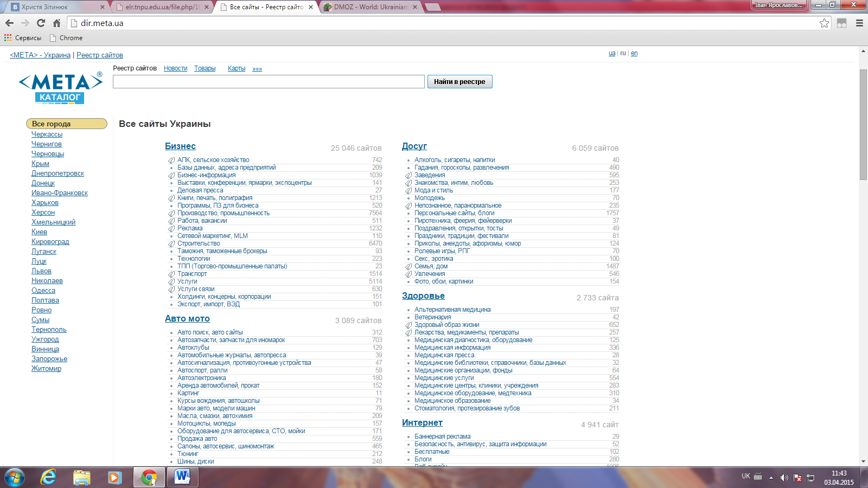868x488 pixels.
Task: Open the Windows Start button
Action: [15, 477]
